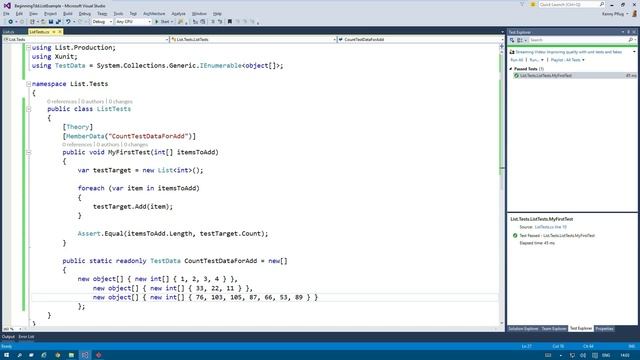Viewport: 640px width, 360px height.
Task: Open the Any CPU platform dropdown
Action: [133, 22]
